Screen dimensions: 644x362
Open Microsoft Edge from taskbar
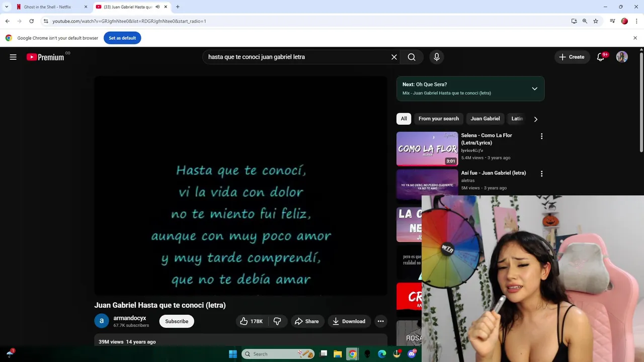tap(382, 354)
